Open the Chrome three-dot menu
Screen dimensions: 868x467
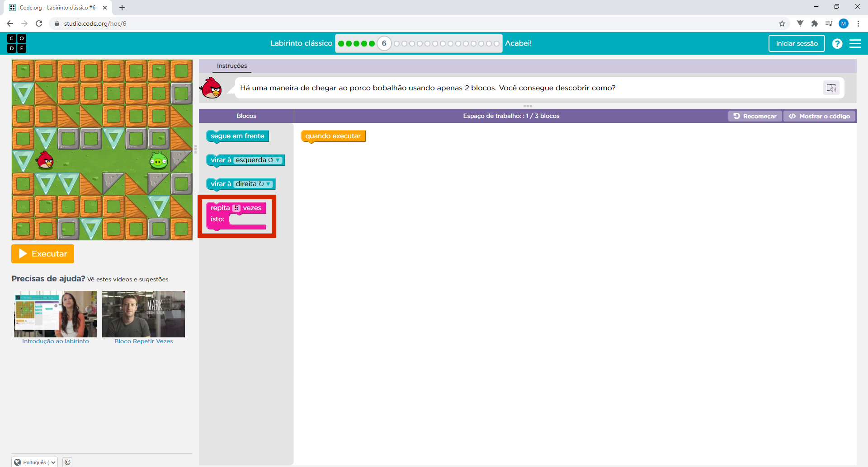coord(858,23)
